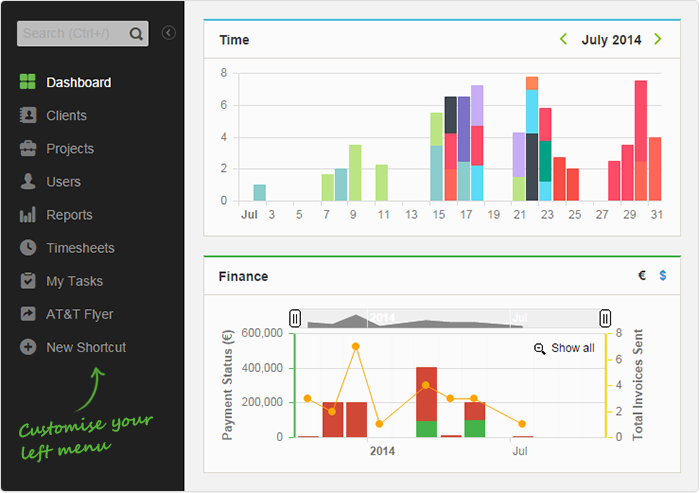
Task: Click the Show all zoom button
Action: (564, 348)
